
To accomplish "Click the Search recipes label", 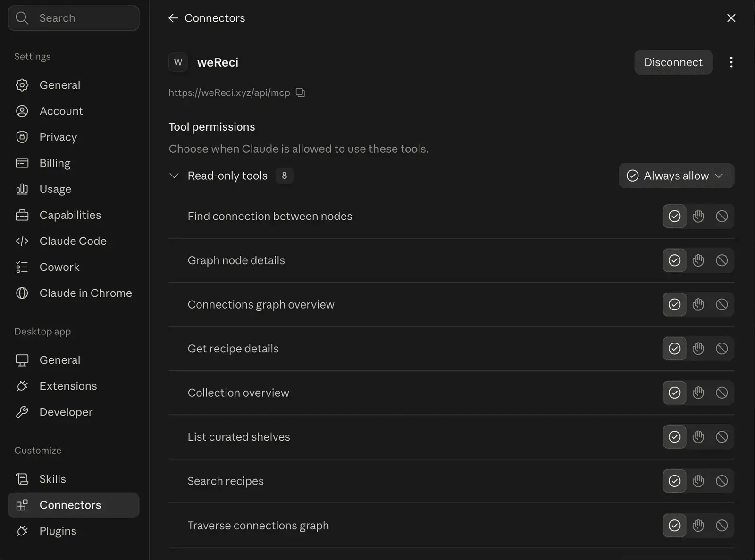I will point(226,481).
